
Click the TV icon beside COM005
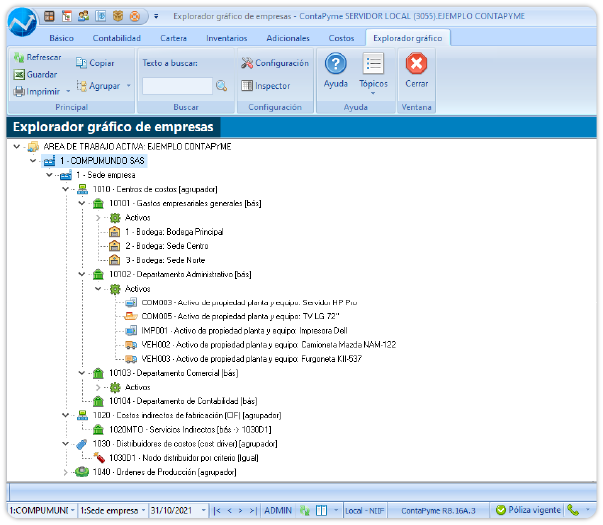[x=131, y=317]
